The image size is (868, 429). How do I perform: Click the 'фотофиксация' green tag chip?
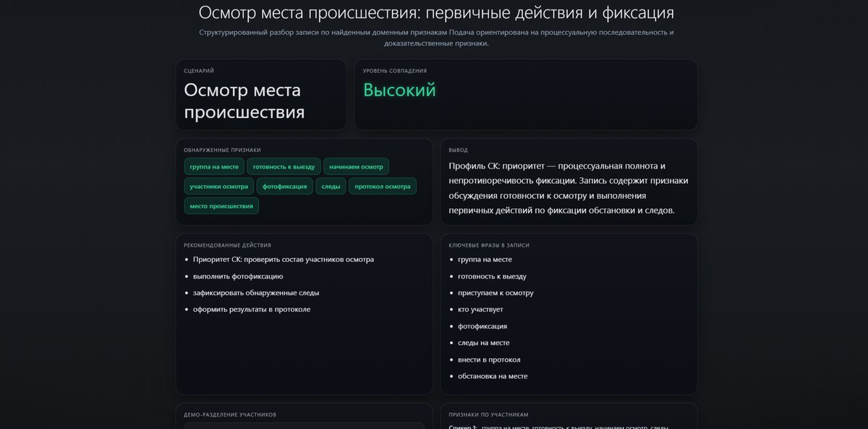pos(284,186)
